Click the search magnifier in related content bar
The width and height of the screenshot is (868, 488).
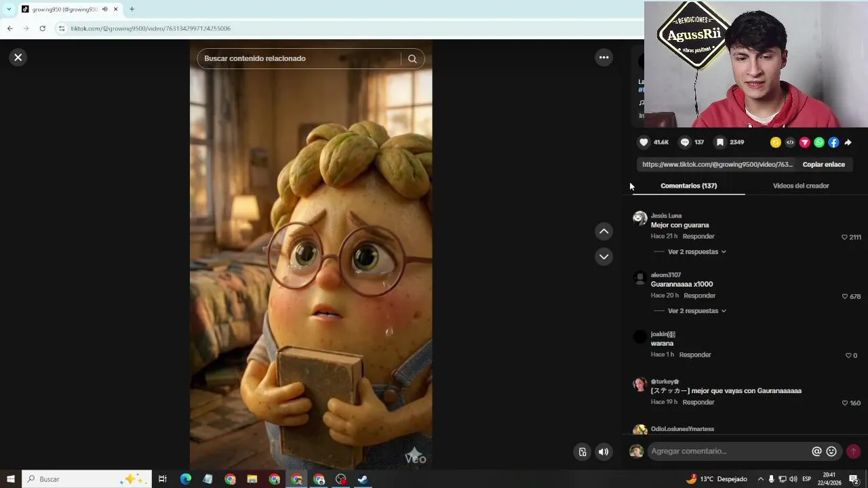click(412, 59)
